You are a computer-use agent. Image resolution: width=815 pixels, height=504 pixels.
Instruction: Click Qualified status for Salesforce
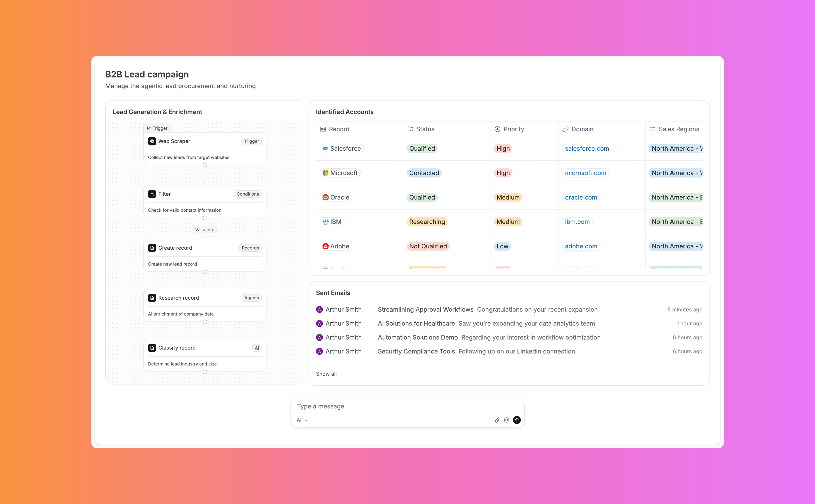tap(422, 149)
